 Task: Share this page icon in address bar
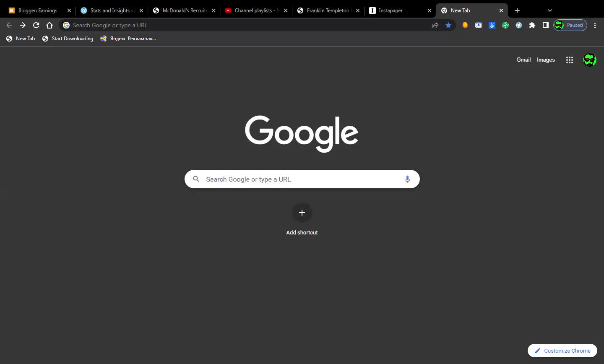click(x=435, y=25)
